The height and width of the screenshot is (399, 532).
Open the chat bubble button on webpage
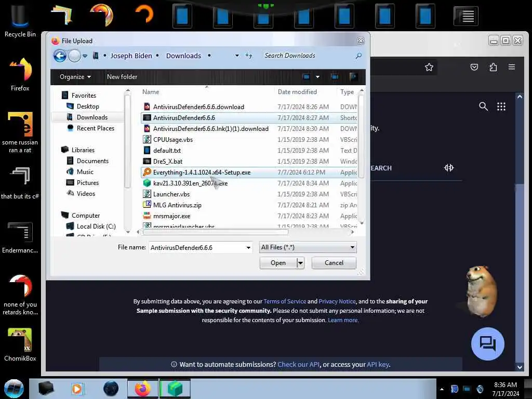[487, 344]
